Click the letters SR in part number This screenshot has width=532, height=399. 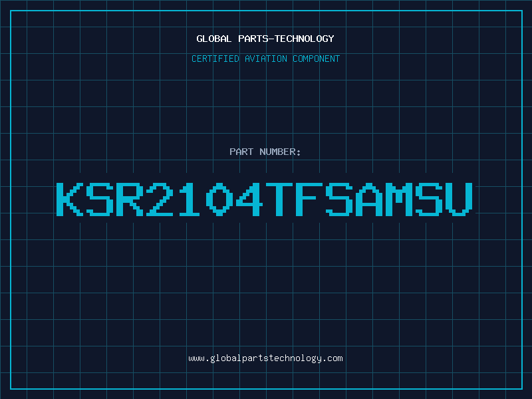pyautogui.click(x=114, y=199)
